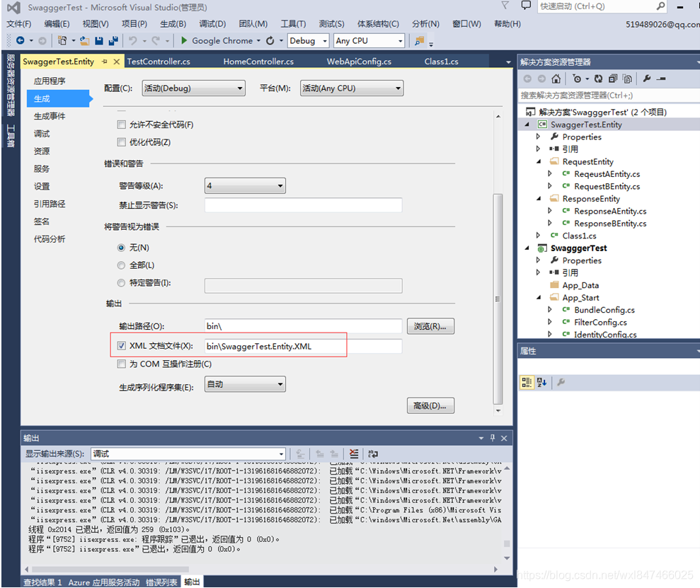Open the Configuration dropdown (活动 Debug)
Screen dimensions: 700x588
click(x=194, y=88)
